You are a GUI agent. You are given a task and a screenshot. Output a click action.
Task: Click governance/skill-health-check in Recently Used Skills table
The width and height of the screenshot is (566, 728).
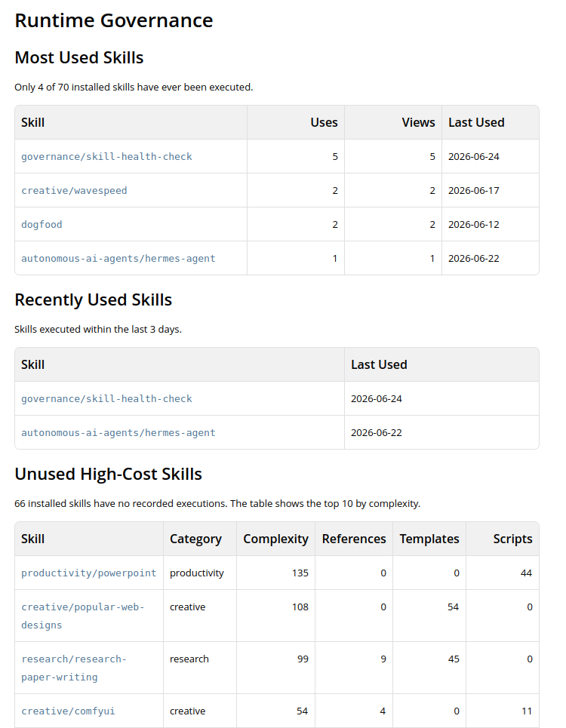[106, 399]
